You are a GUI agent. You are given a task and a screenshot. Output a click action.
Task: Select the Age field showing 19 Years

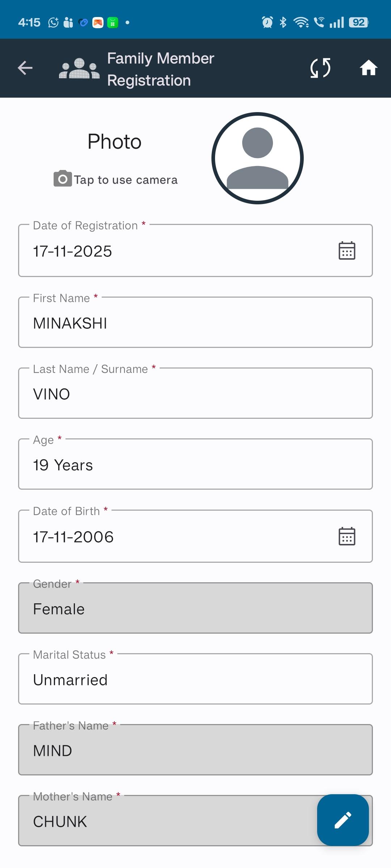tap(195, 465)
